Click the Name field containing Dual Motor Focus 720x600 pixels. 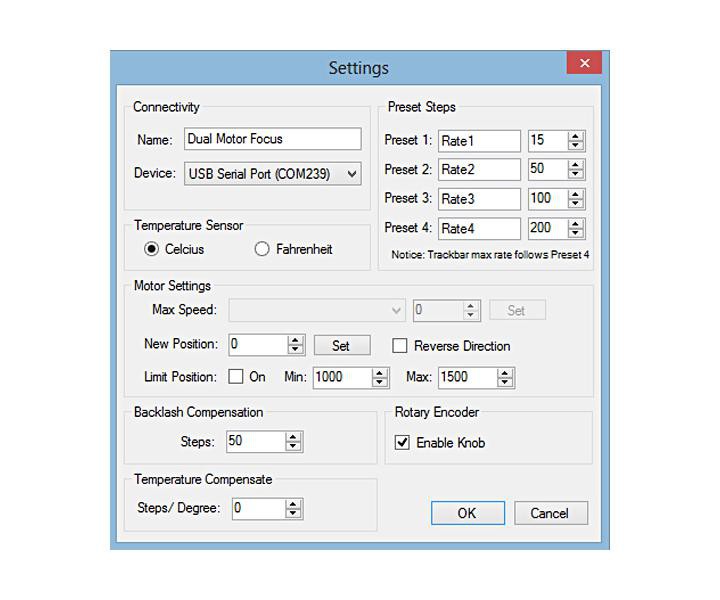click(272, 139)
